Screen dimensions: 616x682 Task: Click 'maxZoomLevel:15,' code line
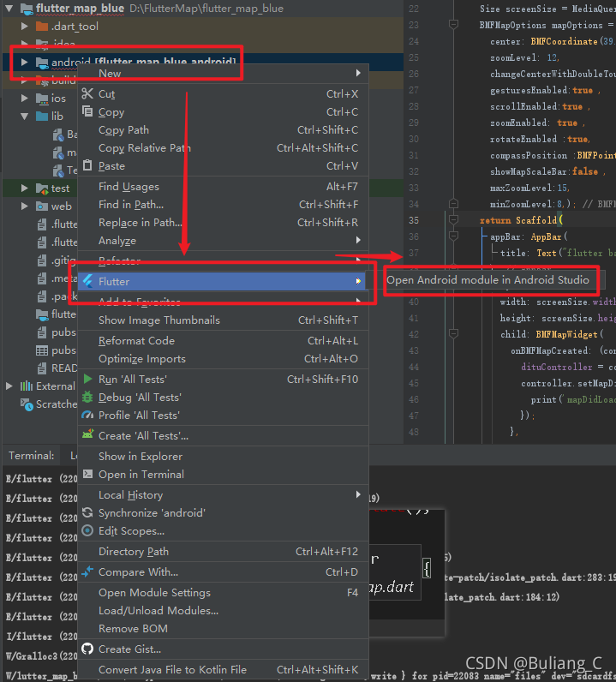pos(529,188)
